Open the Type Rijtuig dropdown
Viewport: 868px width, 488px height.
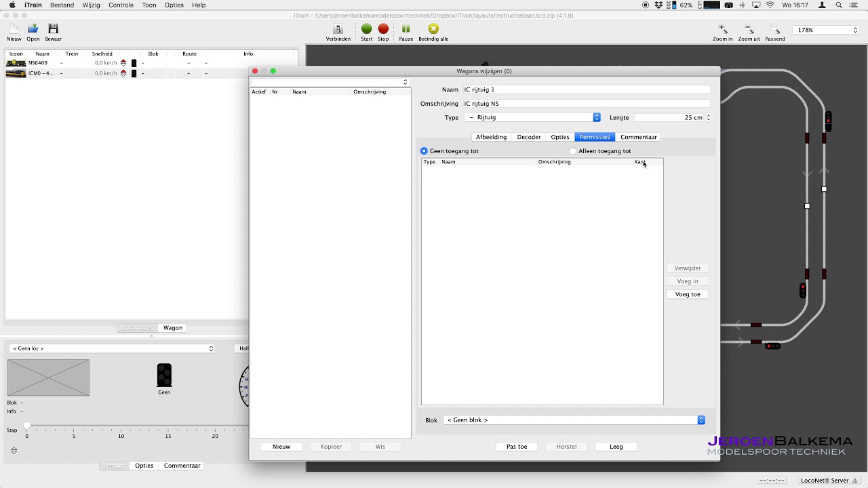(532, 117)
